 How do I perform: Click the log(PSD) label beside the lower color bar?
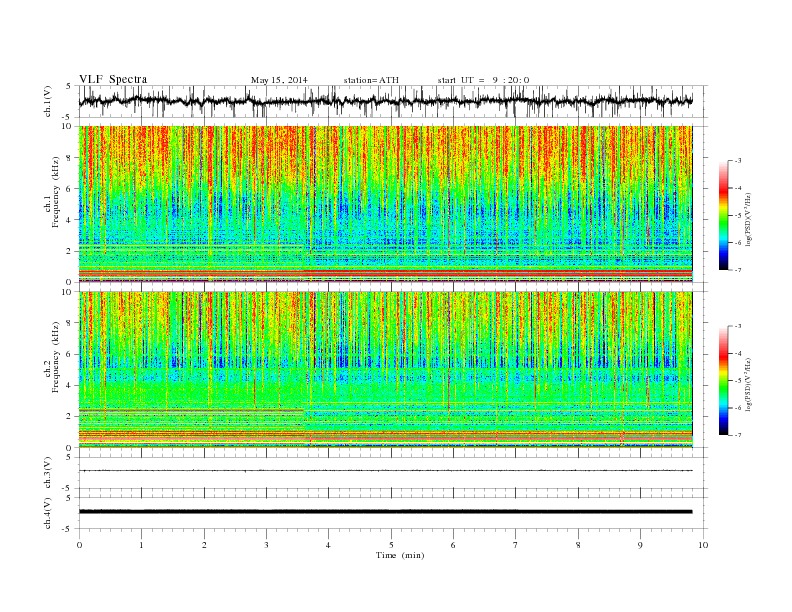coord(748,383)
